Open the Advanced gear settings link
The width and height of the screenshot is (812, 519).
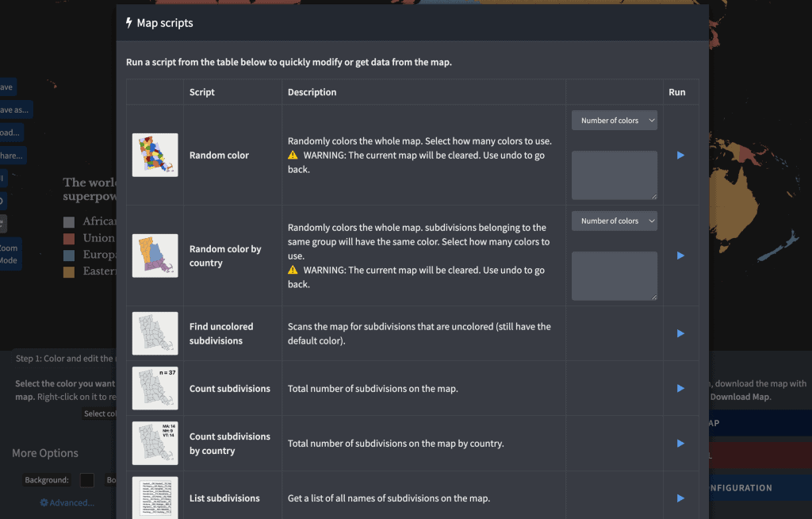point(67,502)
